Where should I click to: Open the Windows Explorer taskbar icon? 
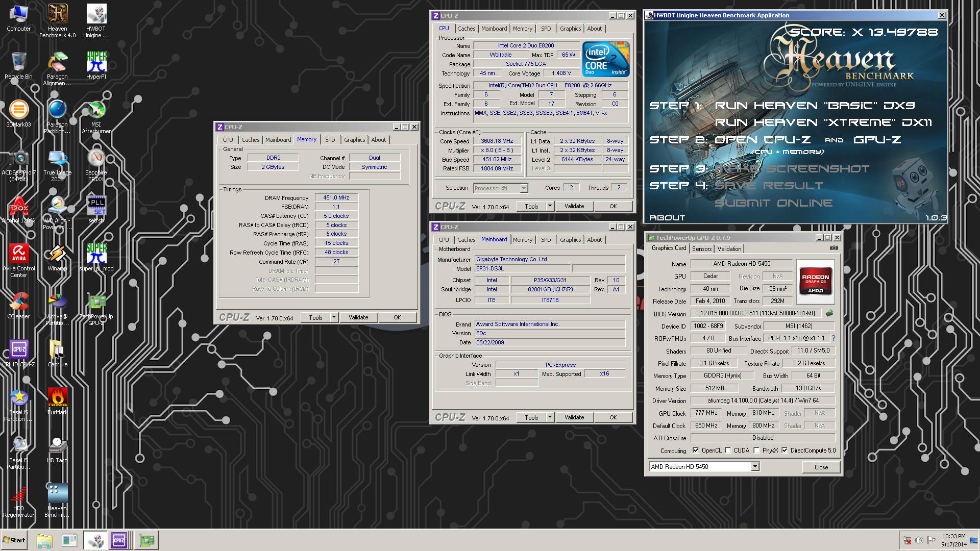[44, 540]
